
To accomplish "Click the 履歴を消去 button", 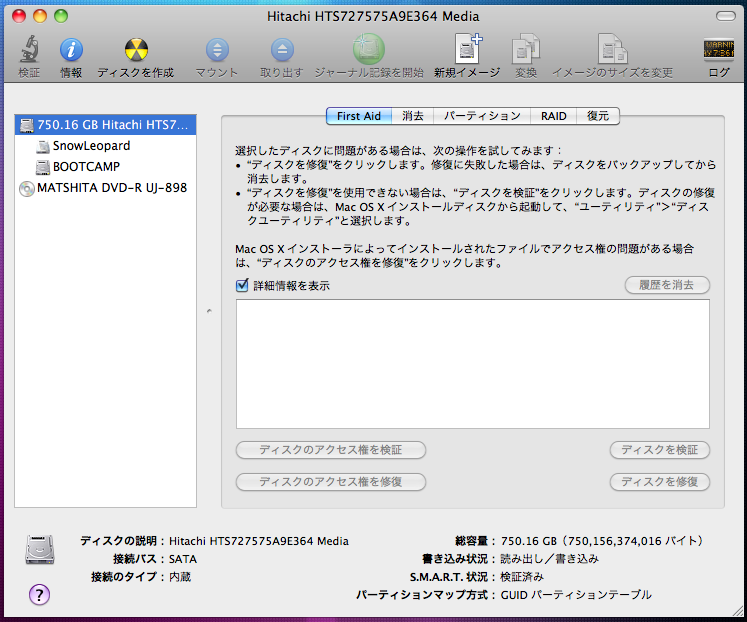I will coord(667,285).
